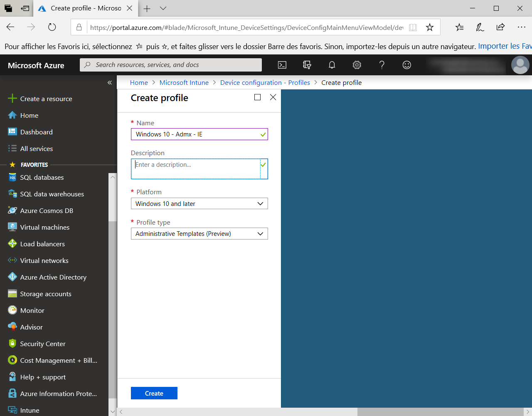Collapse the left sidebar menu
Image resolution: width=532 pixels, height=416 pixels.
tap(110, 83)
